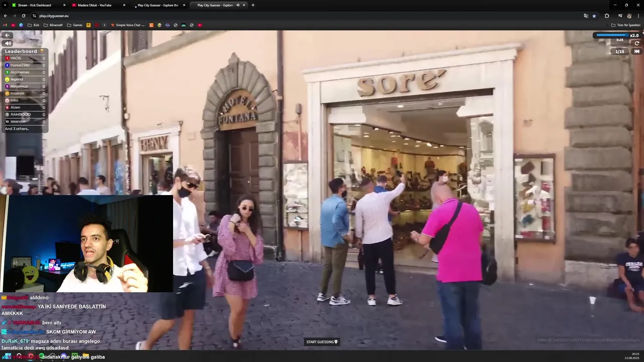The width and height of the screenshot is (644, 362).
Task: Reload the current page
Action: coord(23,16)
